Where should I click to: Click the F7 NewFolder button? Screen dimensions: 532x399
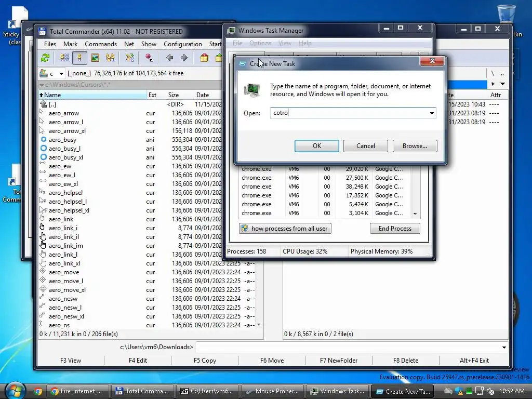point(339,361)
